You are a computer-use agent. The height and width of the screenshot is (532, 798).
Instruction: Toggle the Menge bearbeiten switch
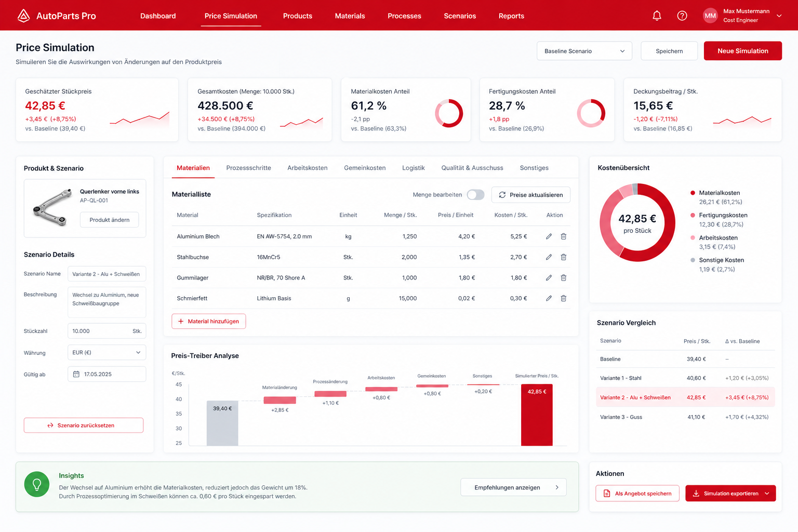(475, 195)
